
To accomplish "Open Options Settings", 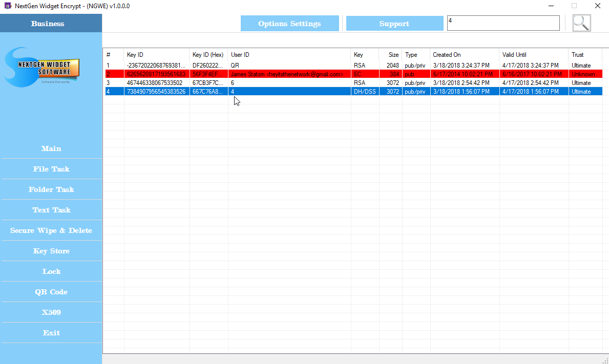I will tap(290, 23).
